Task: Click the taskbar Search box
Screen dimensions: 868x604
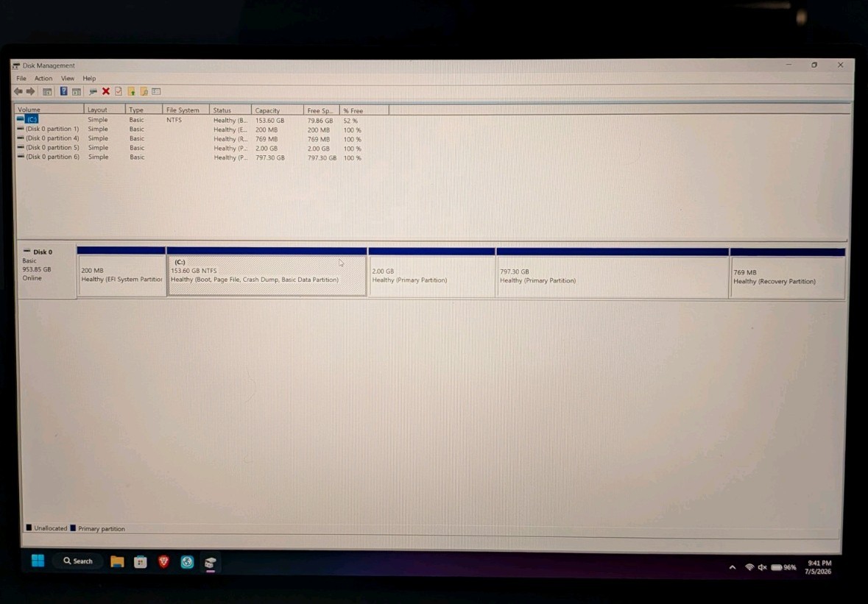Action: [78, 561]
